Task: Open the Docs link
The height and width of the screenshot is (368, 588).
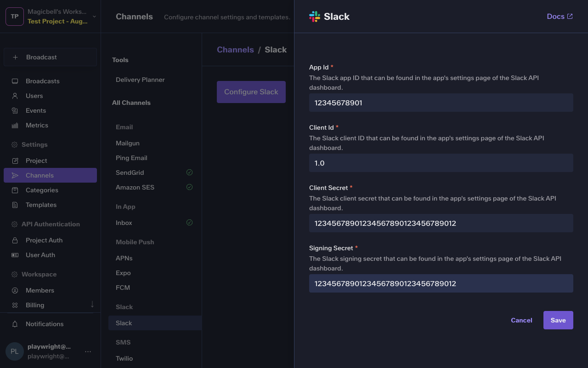Action: [x=560, y=17]
